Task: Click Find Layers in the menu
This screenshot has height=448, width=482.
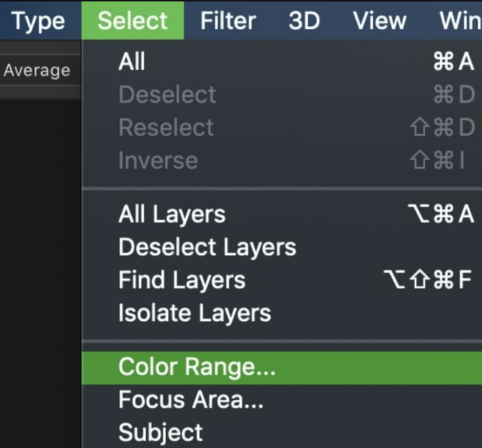Action: (x=182, y=280)
